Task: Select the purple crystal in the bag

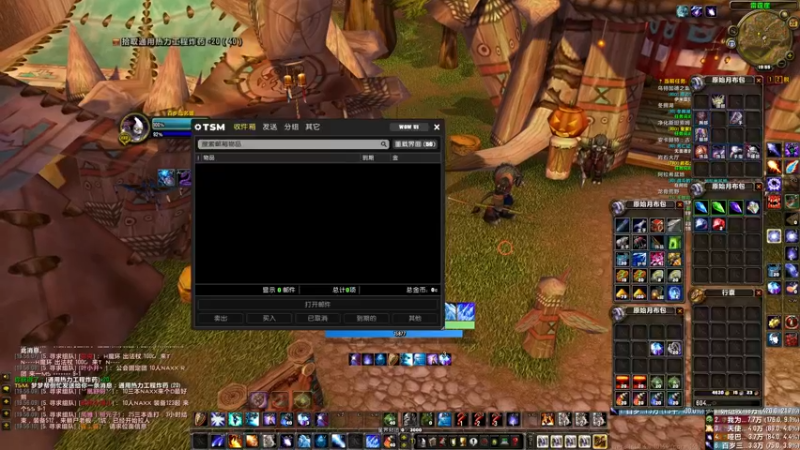Action: coord(735,207)
